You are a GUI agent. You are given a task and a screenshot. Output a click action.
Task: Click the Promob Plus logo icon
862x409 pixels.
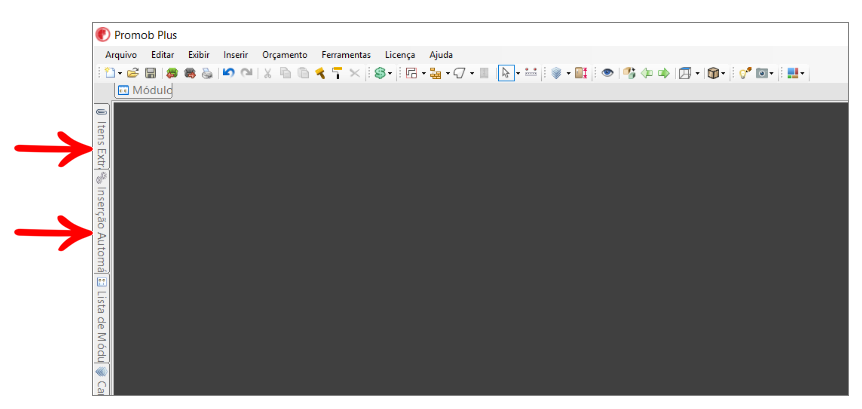pos(103,35)
